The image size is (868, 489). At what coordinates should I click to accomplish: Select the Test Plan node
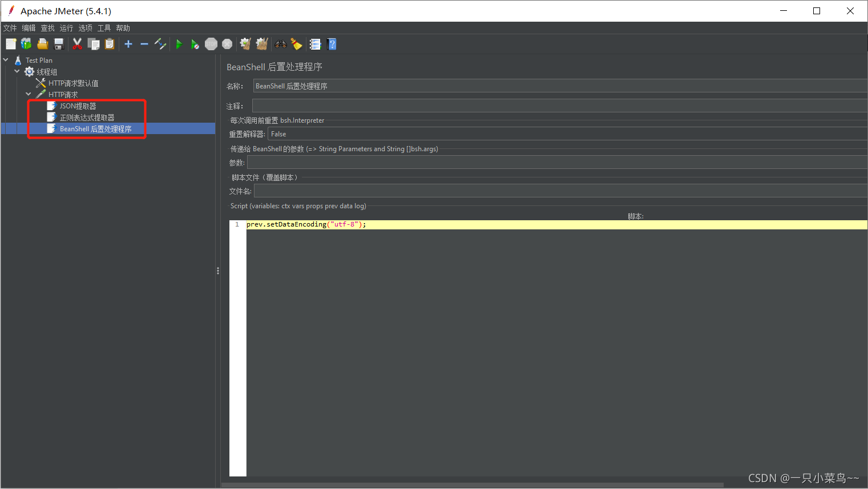point(39,60)
